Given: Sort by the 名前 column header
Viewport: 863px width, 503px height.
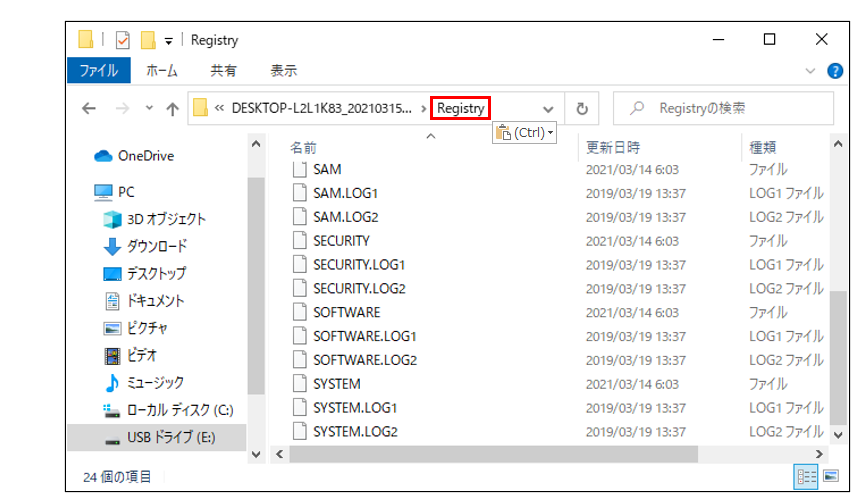Looking at the screenshot, I should tap(304, 147).
